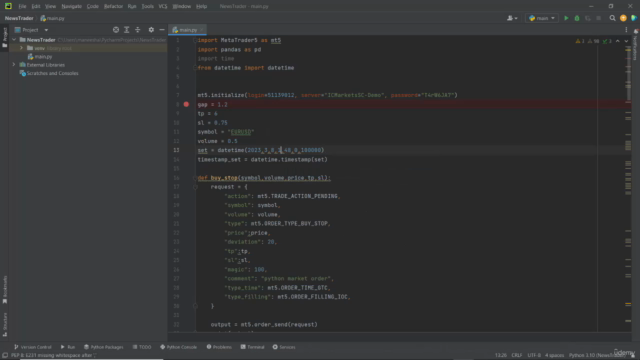The height and width of the screenshot is (360, 640).
Task: Open the Help menu
Action: coord(201,6)
